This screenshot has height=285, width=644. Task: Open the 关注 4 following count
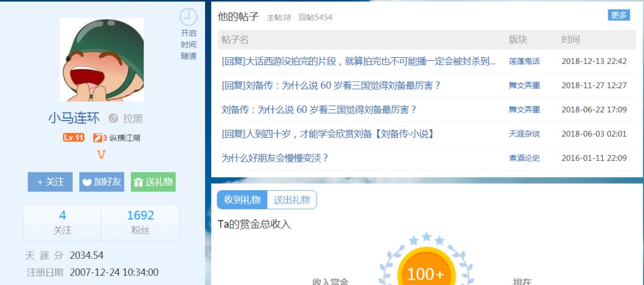(63, 222)
